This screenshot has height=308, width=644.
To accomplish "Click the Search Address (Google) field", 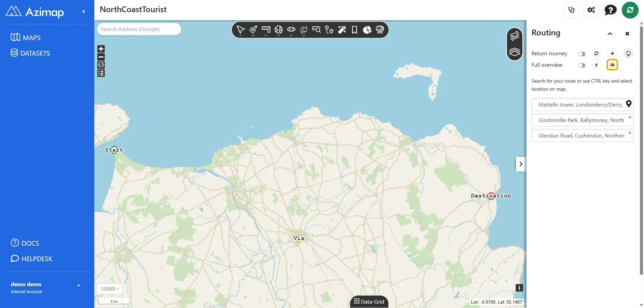I will pyautogui.click(x=139, y=29).
